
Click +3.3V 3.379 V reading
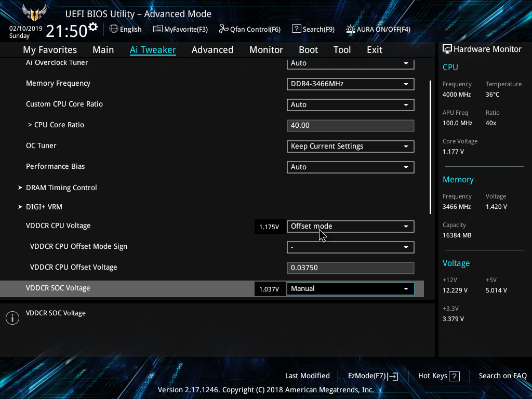453,319
